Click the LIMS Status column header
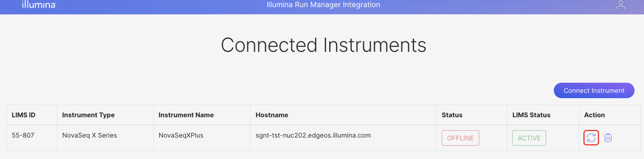 click(x=531, y=115)
